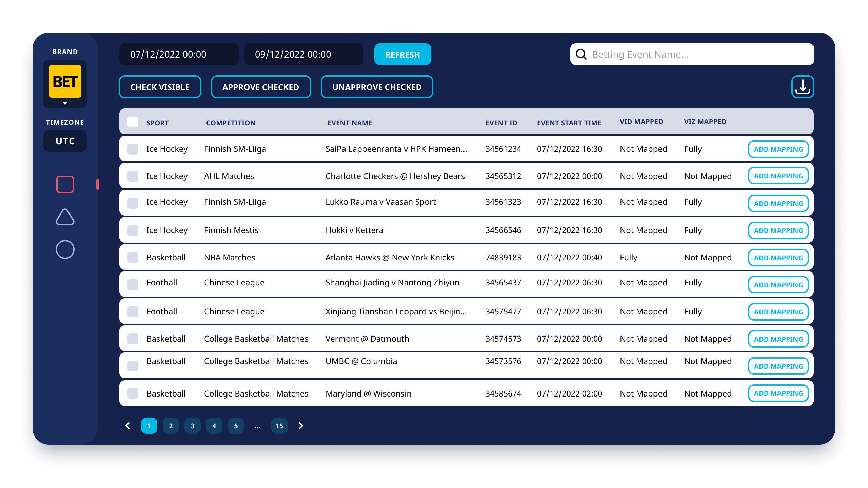Click the triangle sidebar icon
This screenshot has height=488, width=868.
[65, 217]
